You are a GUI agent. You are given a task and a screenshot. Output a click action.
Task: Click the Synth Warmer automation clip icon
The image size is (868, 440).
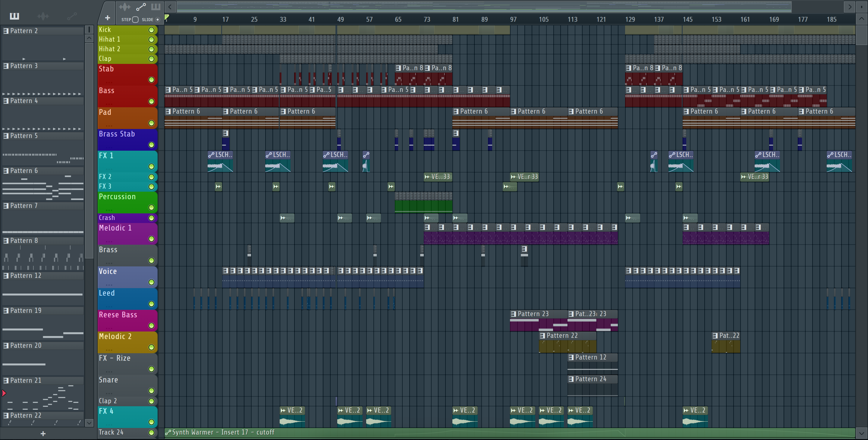click(168, 432)
